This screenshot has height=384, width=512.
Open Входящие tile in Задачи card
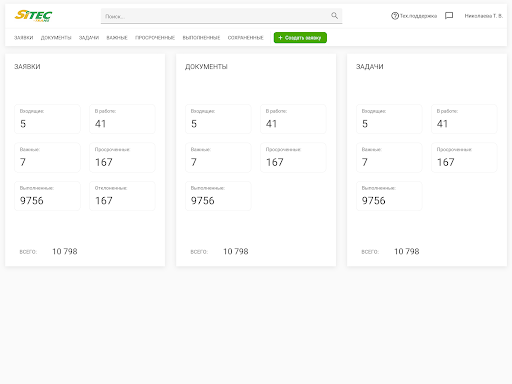coord(389,119)
